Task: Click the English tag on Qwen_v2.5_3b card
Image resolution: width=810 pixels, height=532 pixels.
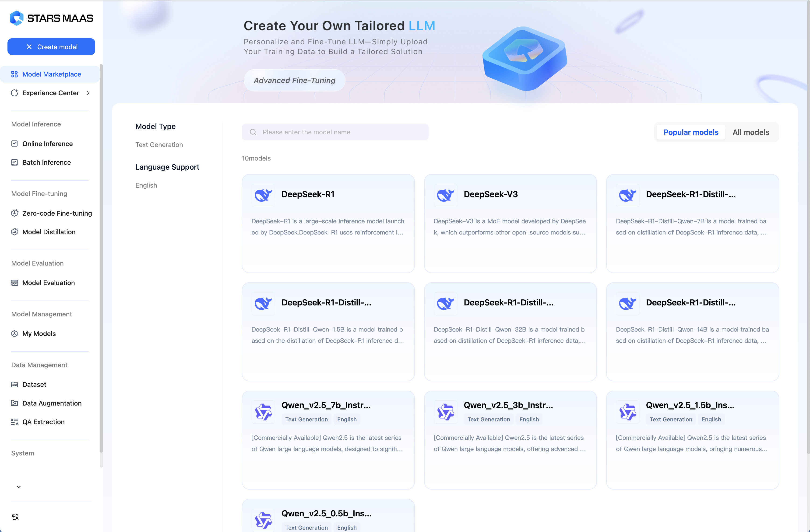Action: click(529, 419)
